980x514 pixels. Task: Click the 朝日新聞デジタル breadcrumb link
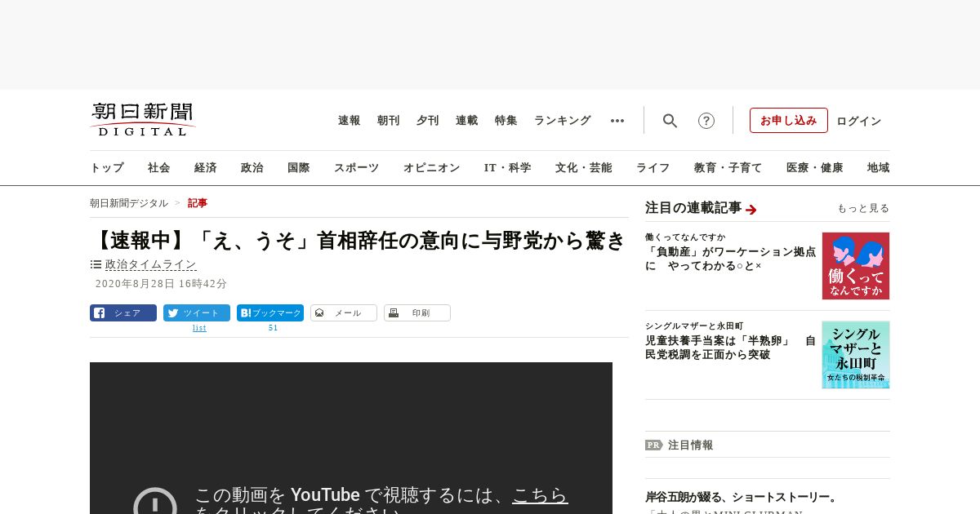pos(129,203)
